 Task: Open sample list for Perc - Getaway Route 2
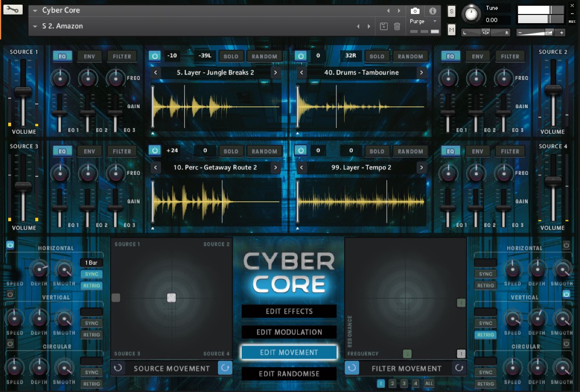click(215, 168)
